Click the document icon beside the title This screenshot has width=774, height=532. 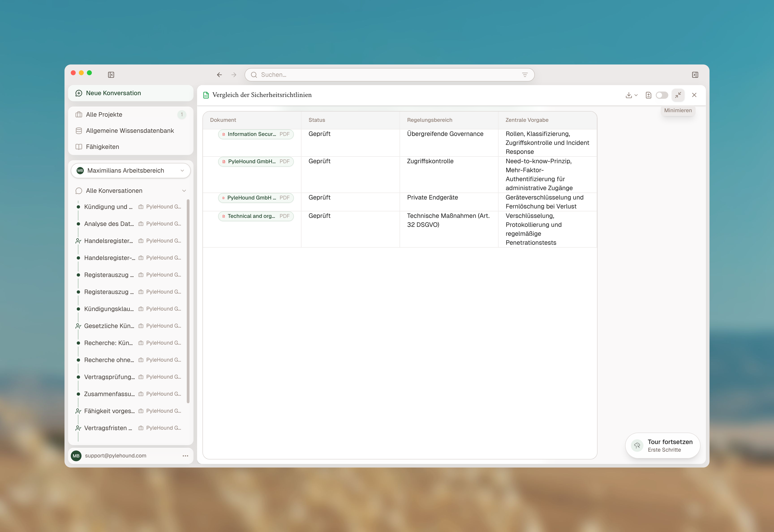tap(206, 95)
